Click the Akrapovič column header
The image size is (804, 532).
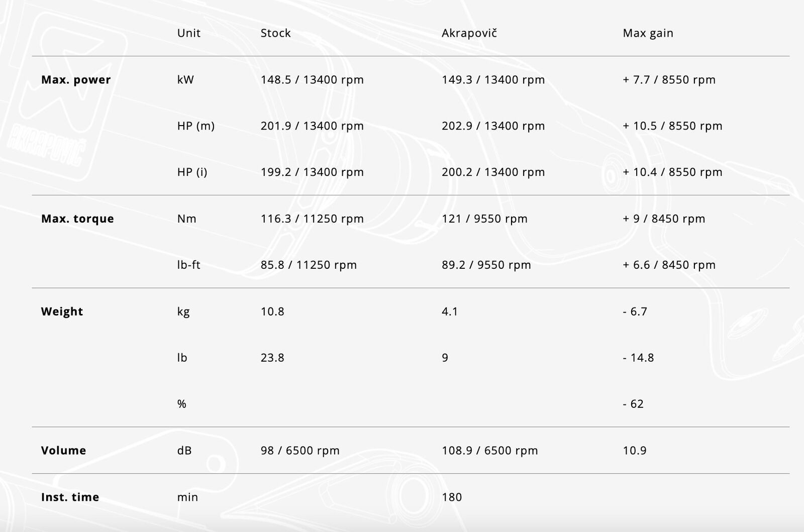(469, 33)
